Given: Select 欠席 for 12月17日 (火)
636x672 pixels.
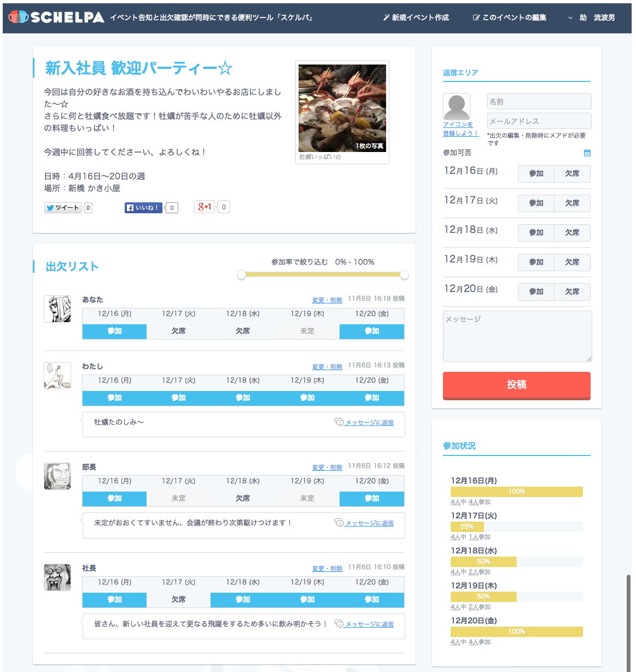Looking at the screenshot, I should (573, 203).
